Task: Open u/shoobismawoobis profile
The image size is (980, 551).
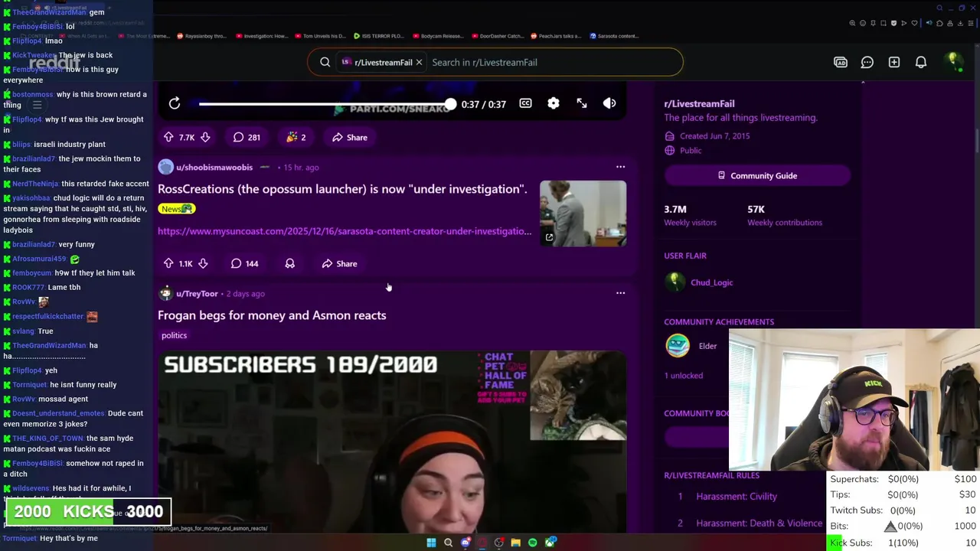Action: 214,167
